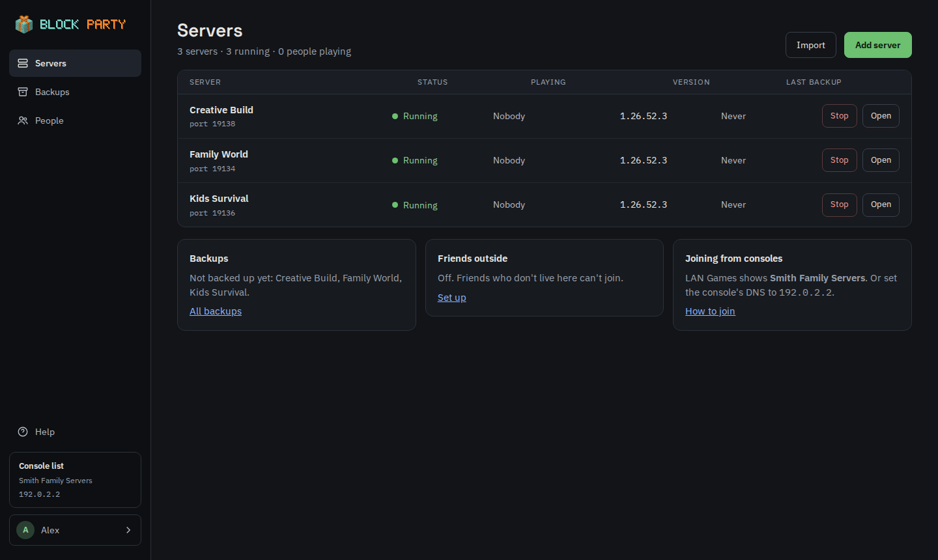Open the Kids Survival server

[x=881, y=204]
